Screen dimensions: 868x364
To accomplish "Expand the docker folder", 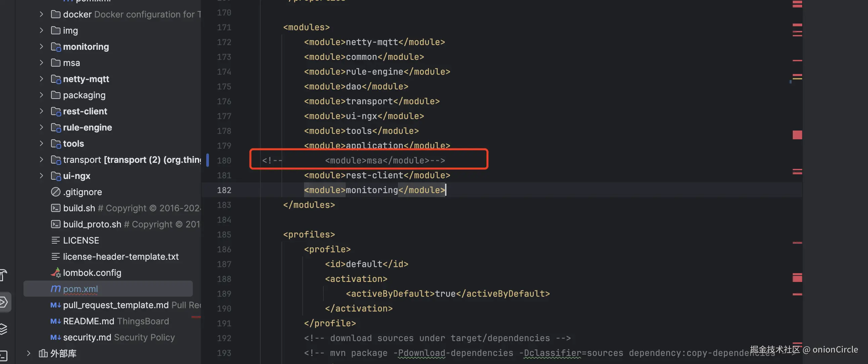I will pos(41,14).
